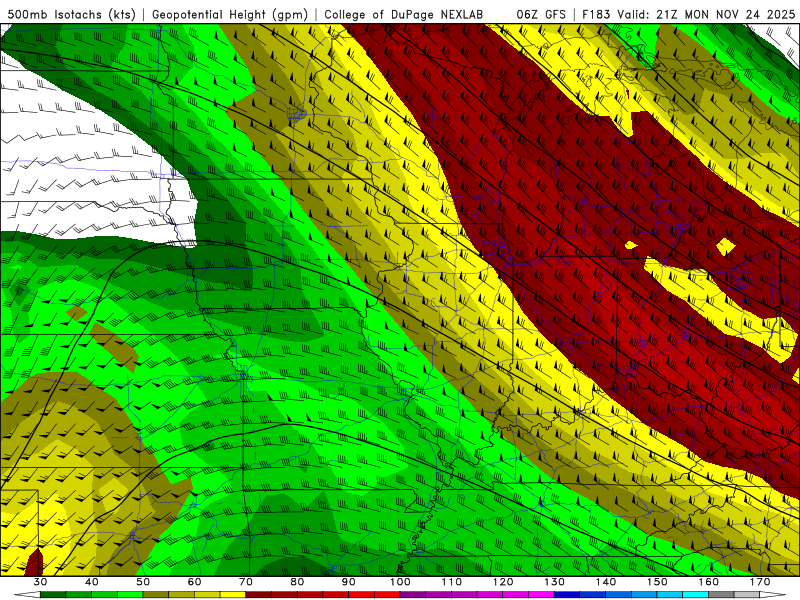Click the "30" legend value

click(40, 582)
